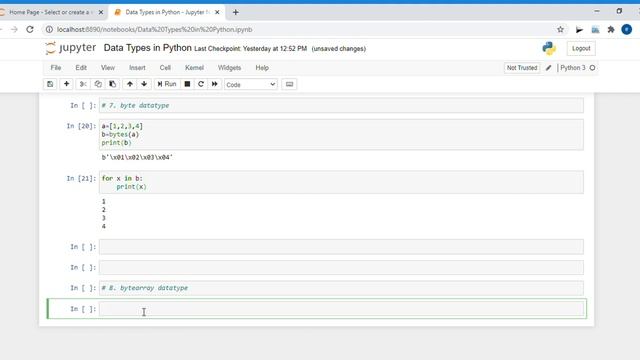Select the In [21] prompt label
The width and height of the screenshot is (640, 360).
[x=81, y=178]
